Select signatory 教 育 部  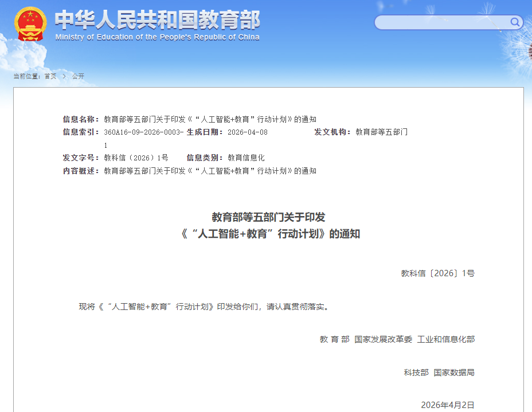tap(334, 339)
